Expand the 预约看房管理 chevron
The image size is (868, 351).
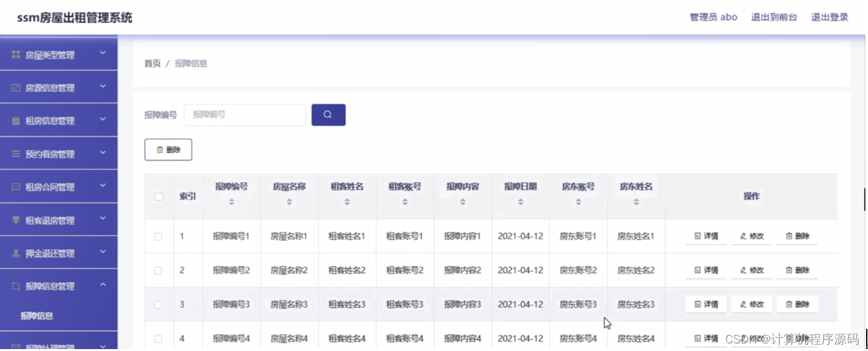tap(103, 153)
